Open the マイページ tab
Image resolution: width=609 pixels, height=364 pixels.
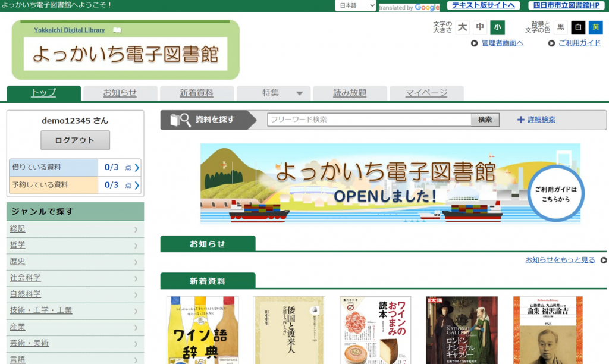[x=426, y=93]
